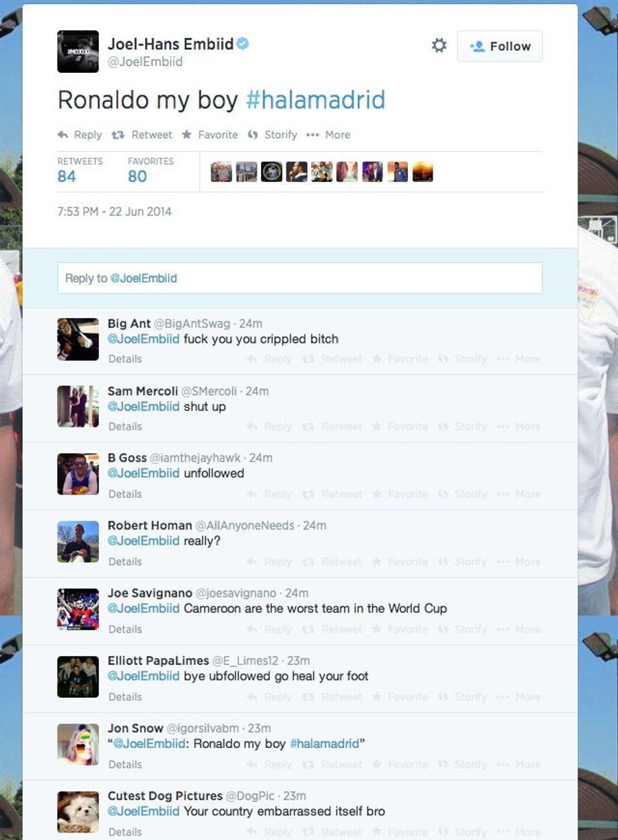
Task: Expand Details on Sam Mercoli's reply
Action: 125,426
